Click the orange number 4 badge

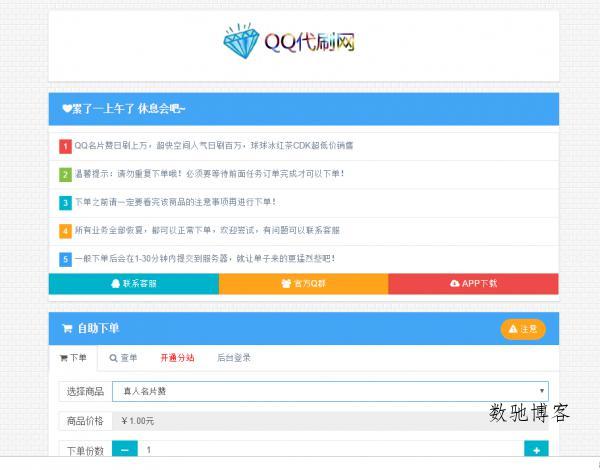point(65,231)
